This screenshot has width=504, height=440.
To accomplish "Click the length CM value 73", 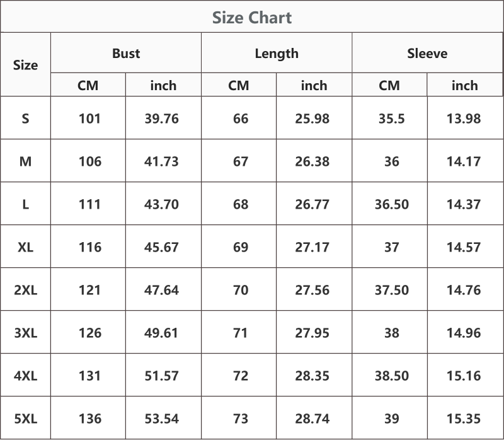I will (x=241, y=419).
